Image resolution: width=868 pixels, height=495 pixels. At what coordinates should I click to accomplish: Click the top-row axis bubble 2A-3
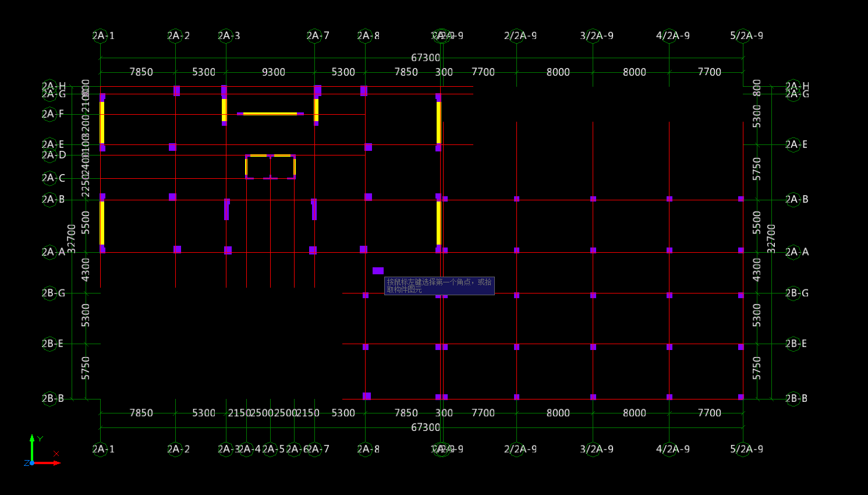(229, 36)
